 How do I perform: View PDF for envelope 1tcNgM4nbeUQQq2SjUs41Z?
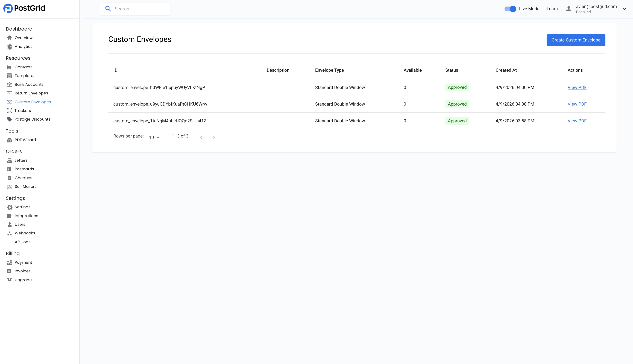(577, 121)
